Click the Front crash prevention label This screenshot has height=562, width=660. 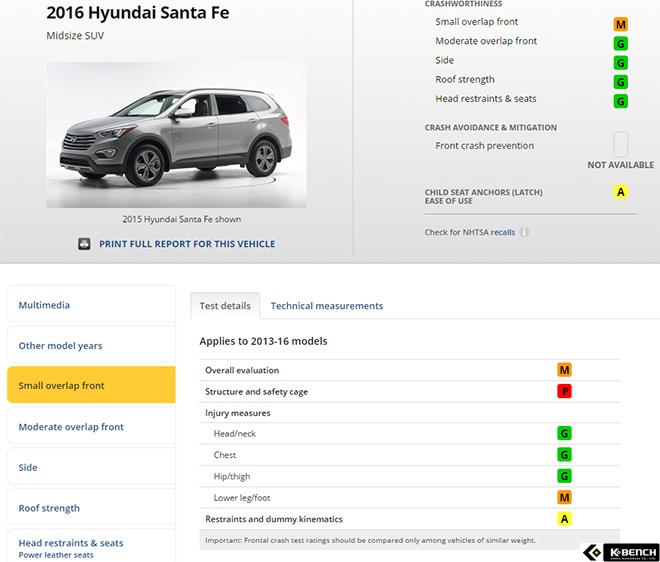click(484, 146)
